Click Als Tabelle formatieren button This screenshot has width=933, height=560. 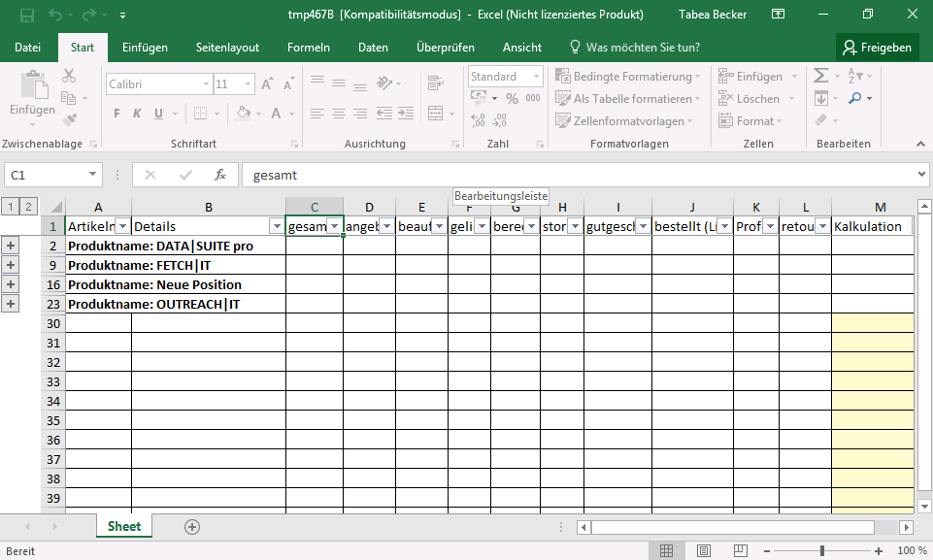628,98
